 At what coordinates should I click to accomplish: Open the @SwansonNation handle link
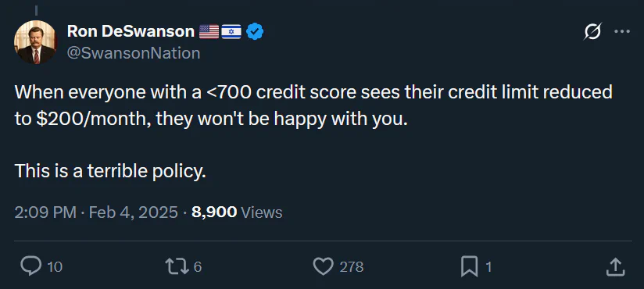(x=134, y=53)
